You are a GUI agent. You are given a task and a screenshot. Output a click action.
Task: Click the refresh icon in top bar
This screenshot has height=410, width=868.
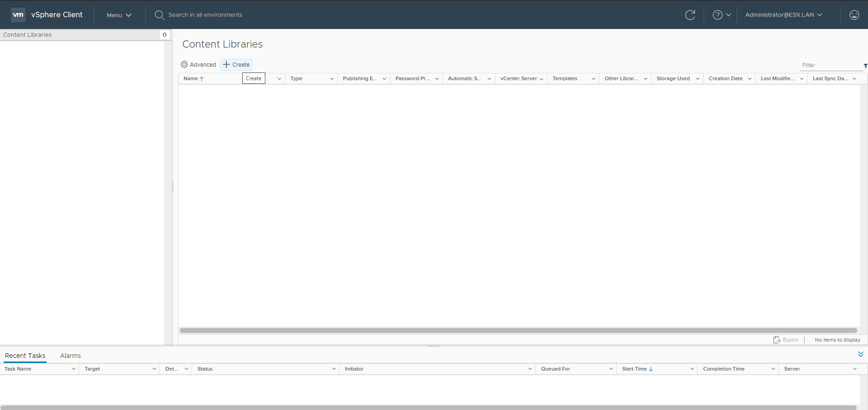pyautogui.click(x=690, y=15)
